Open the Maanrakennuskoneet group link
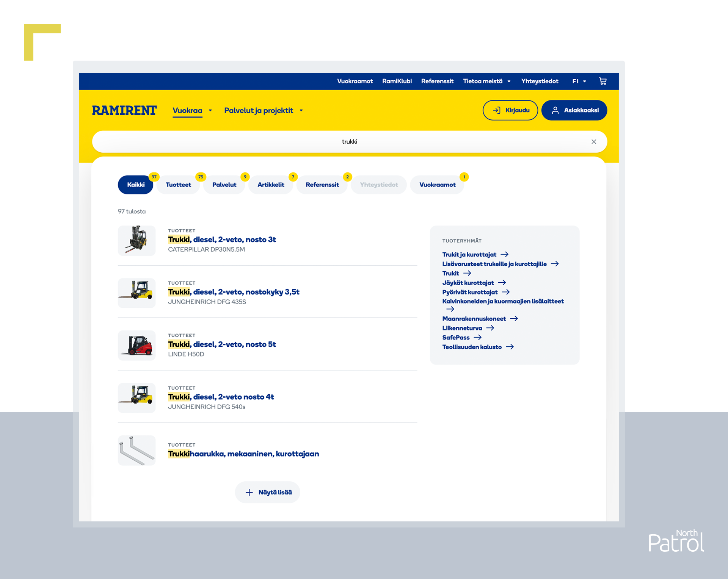Viewport: 728px width, 579px height. coord(474,319)
